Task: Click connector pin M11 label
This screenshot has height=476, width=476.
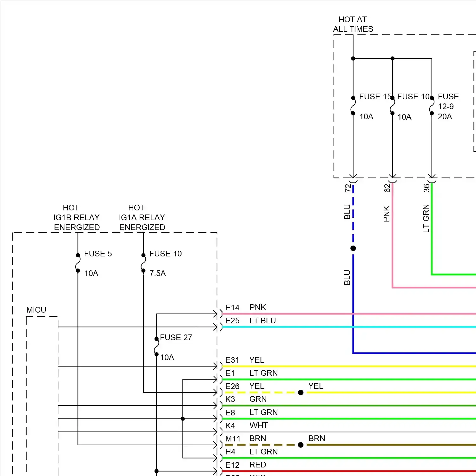Action: [233, 439]
